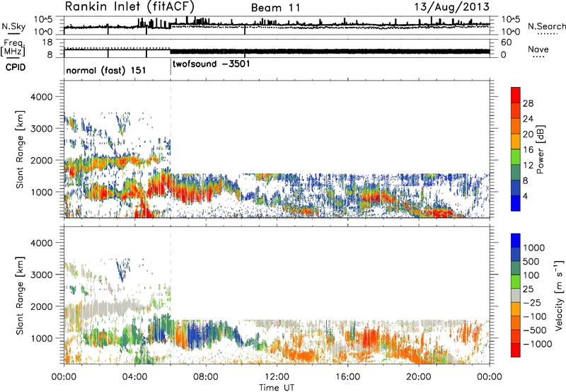Click the velocity panel 'Slant Range [km]' label
This screenshot has height=392, width=566.
(x=20, y=296)
